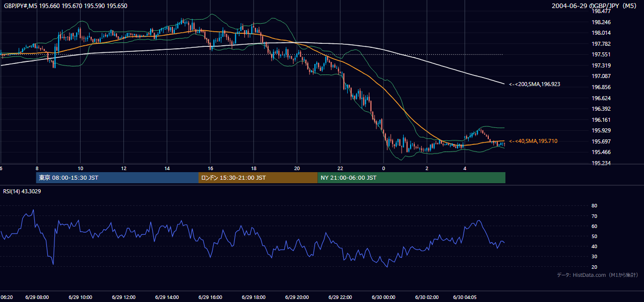
Task: Click the bottom time label 6/30 02:00
Action: click(427, 297)
